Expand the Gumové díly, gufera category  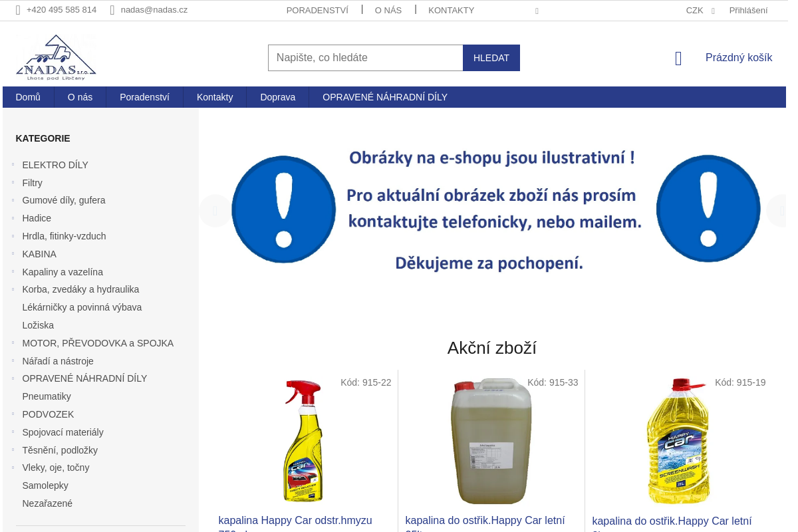13,200
